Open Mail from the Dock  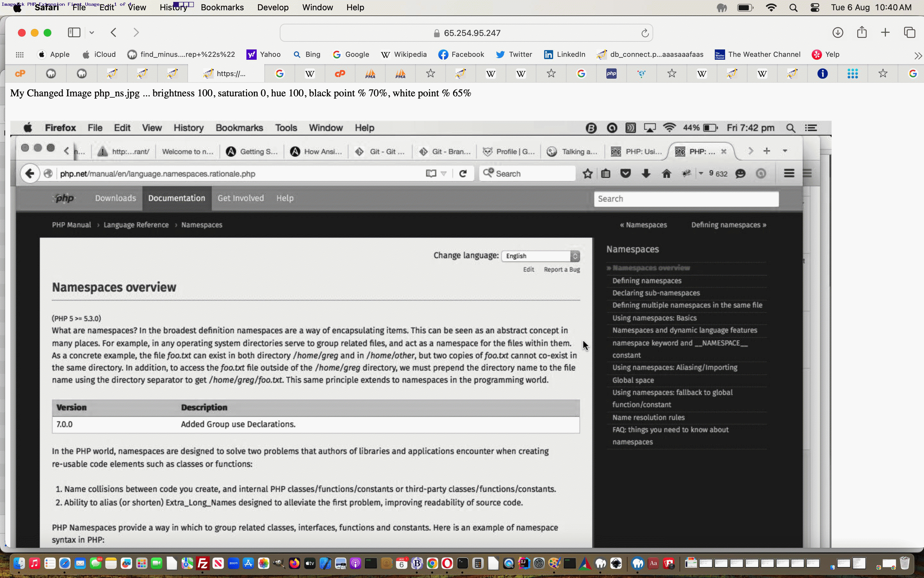[80, 563]
